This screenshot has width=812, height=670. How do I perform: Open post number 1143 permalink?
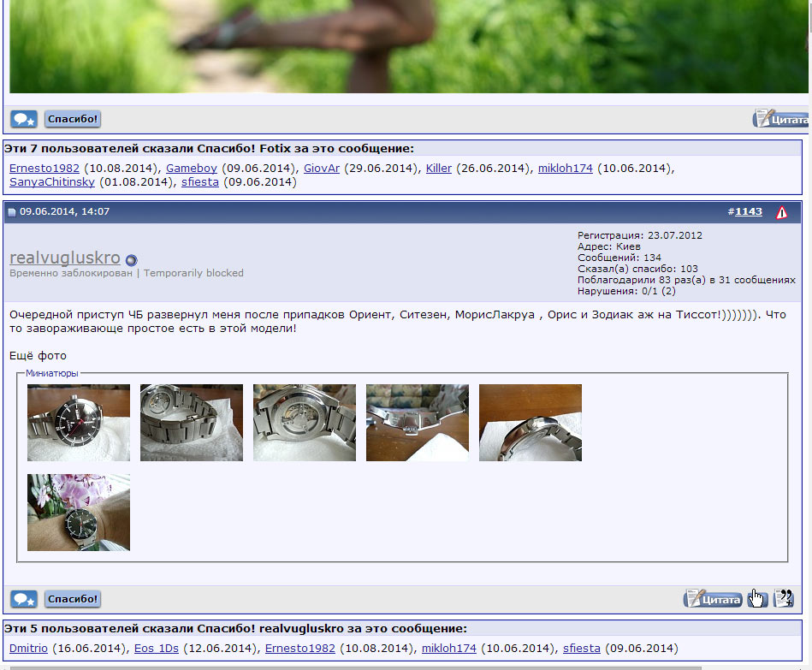(x=749, y=211)
